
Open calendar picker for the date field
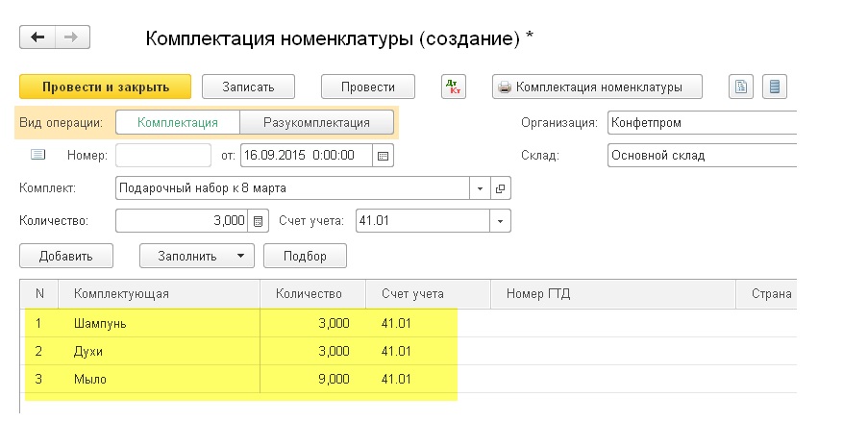click(x=384, y=156)
